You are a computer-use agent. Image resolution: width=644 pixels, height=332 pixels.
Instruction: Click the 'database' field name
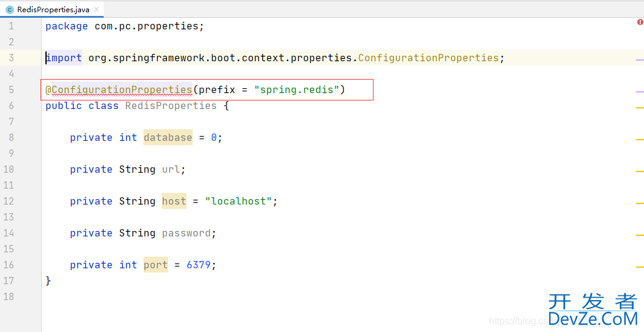point(168,137)
